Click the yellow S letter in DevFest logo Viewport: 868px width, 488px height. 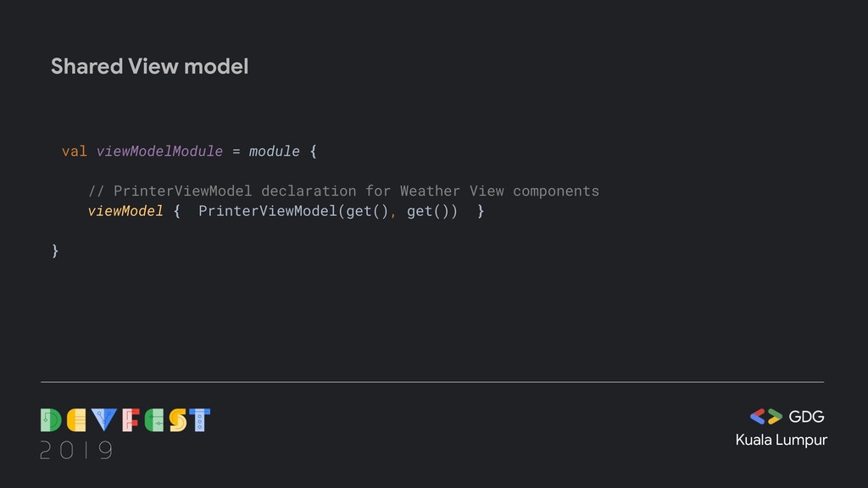click(x=178, y=420)
